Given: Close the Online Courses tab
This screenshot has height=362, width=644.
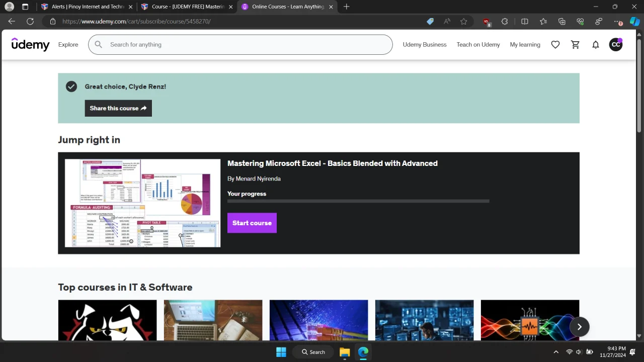Looking at the screenshot, I should (331, 7).
